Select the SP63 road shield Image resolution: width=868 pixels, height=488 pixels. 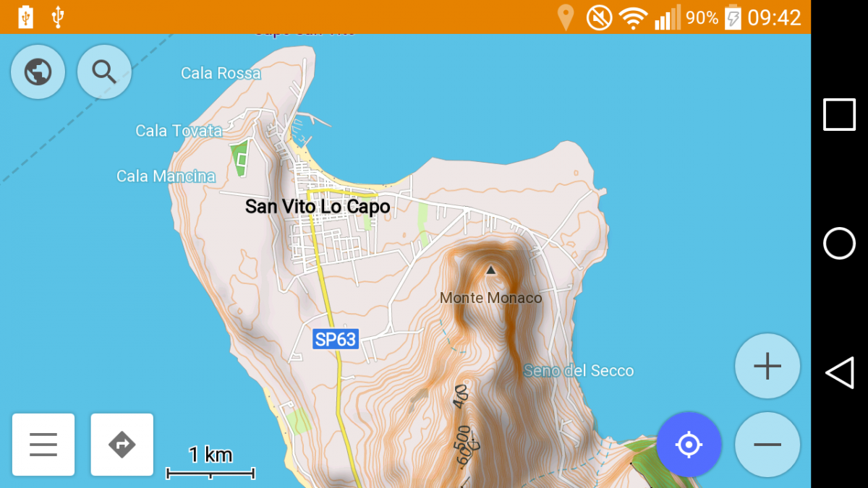tap(336, 339)
